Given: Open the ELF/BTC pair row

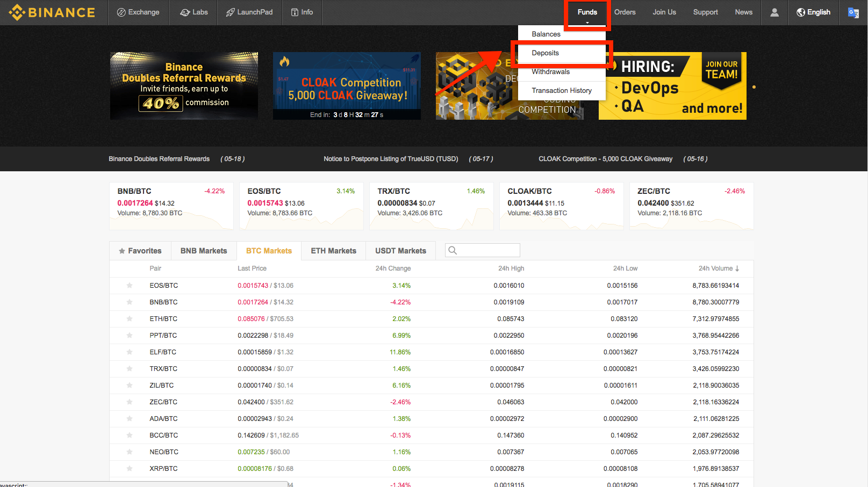Looking at the screenshot, I should 432,352.
